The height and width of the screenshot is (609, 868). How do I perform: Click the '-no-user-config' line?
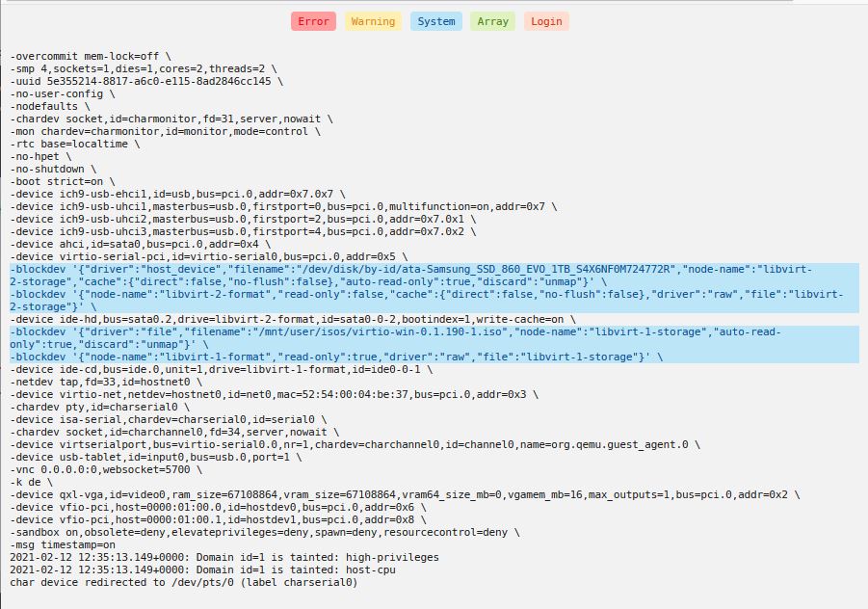[x=63, y=94]
